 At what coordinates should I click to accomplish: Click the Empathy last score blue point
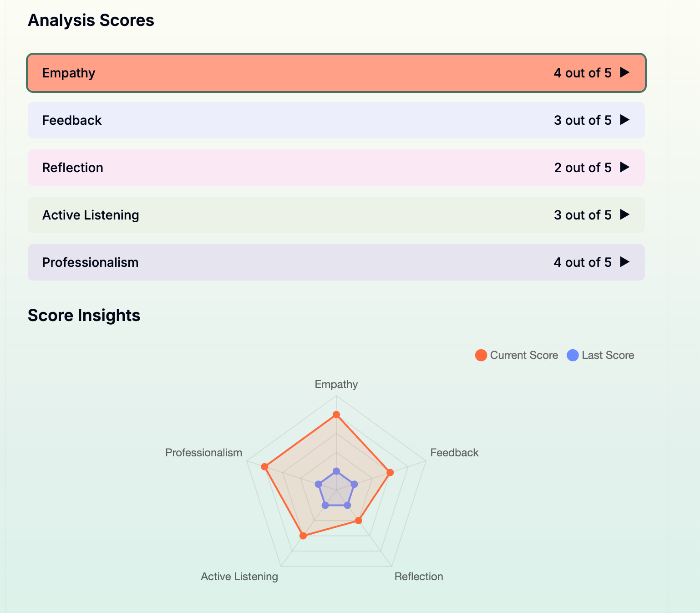pos(336,471)
